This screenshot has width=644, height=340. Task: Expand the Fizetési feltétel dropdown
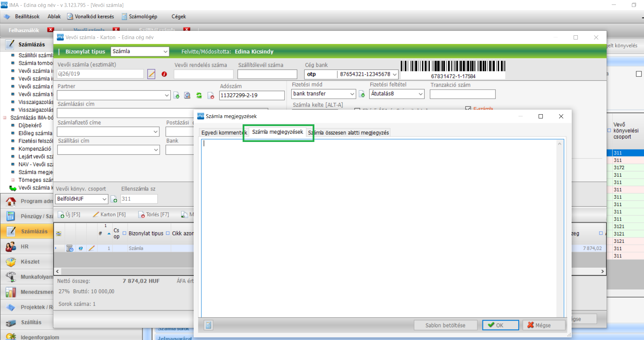(420, 94)
